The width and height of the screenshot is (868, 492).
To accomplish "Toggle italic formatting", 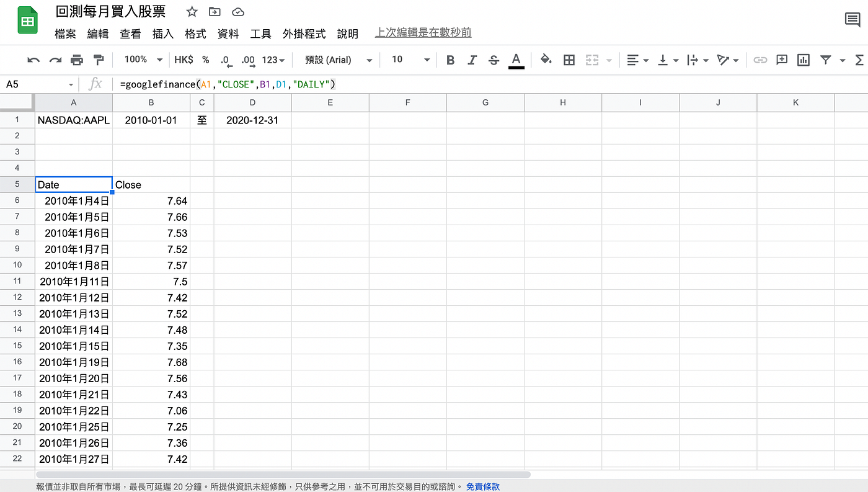I will 472,60.
